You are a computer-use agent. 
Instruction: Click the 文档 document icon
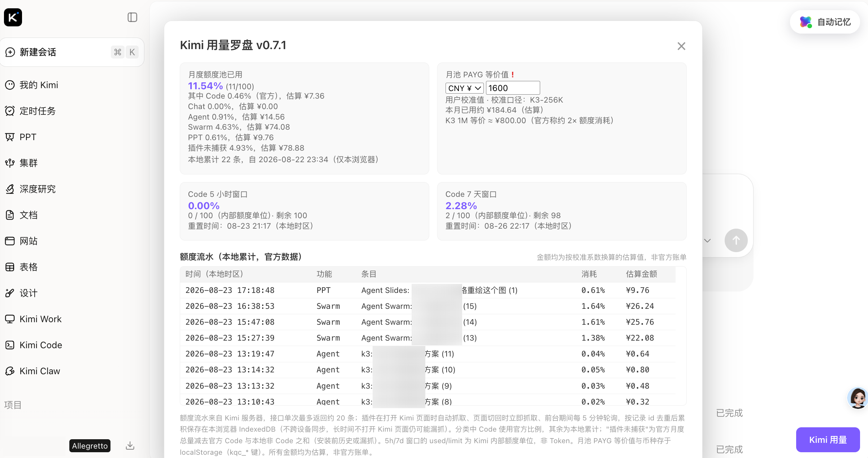[10, 215]
